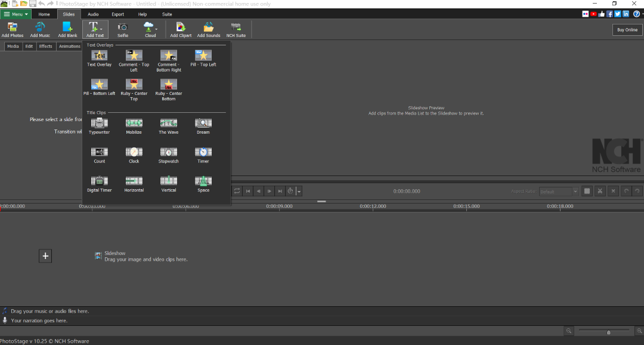
Task: Click the 0:00:09.000 timeline ruler mark
Action: coord(279,206)
